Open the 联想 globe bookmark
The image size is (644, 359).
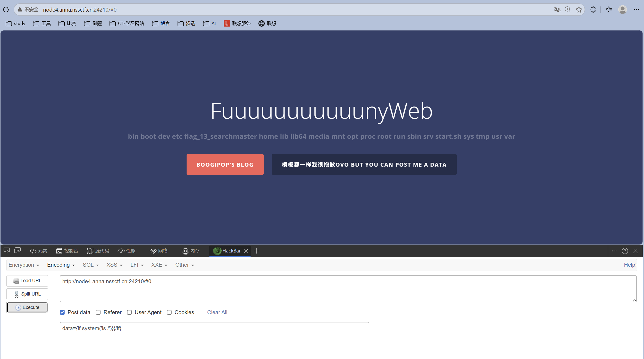pos(267,23)
